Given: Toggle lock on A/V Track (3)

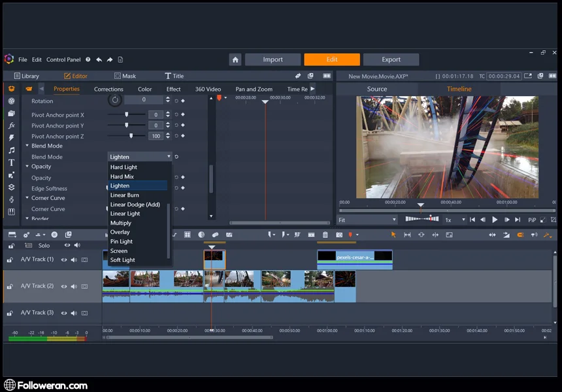Looking at the screenshot, I should point(10,314).
